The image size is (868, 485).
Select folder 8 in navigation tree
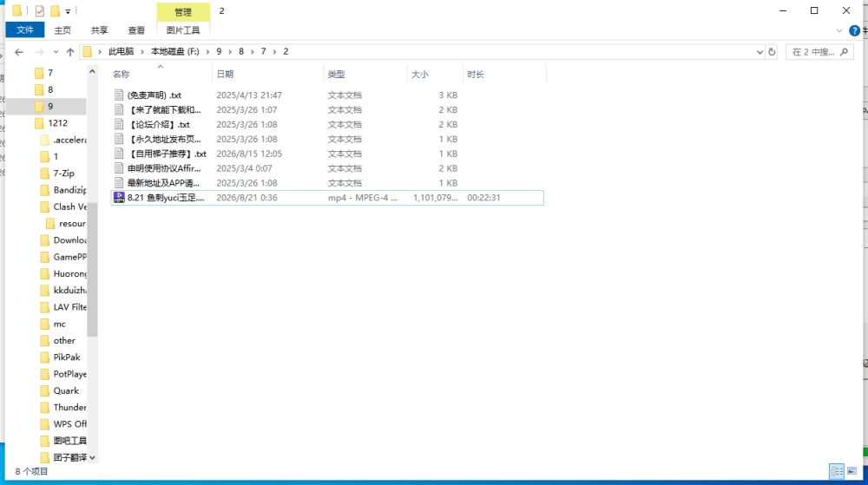49,89
